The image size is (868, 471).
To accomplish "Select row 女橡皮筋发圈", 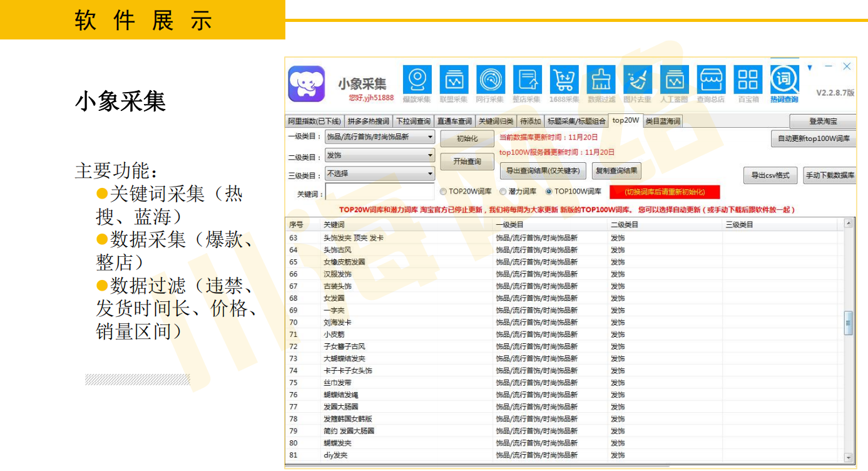I will click(x=564, y=262).
